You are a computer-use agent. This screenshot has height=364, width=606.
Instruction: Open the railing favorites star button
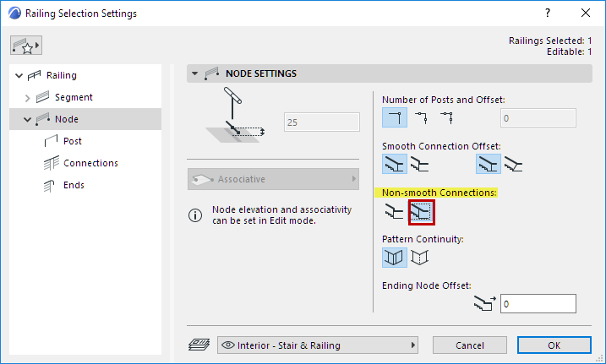[x=26, y=45]
